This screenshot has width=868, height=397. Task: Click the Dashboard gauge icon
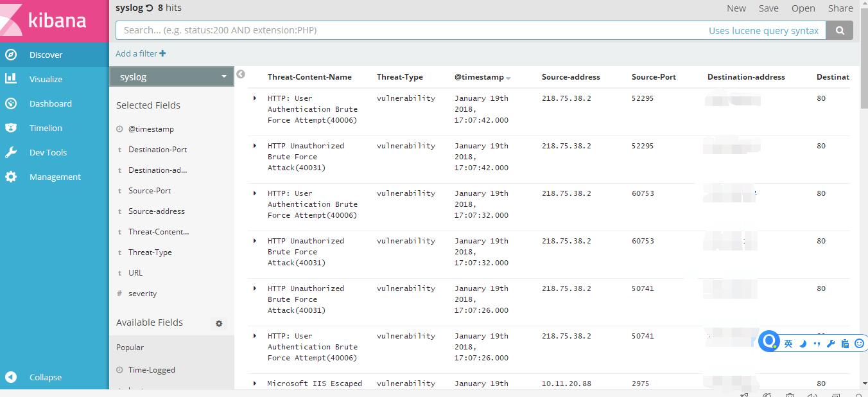click(x=11, y=103)
